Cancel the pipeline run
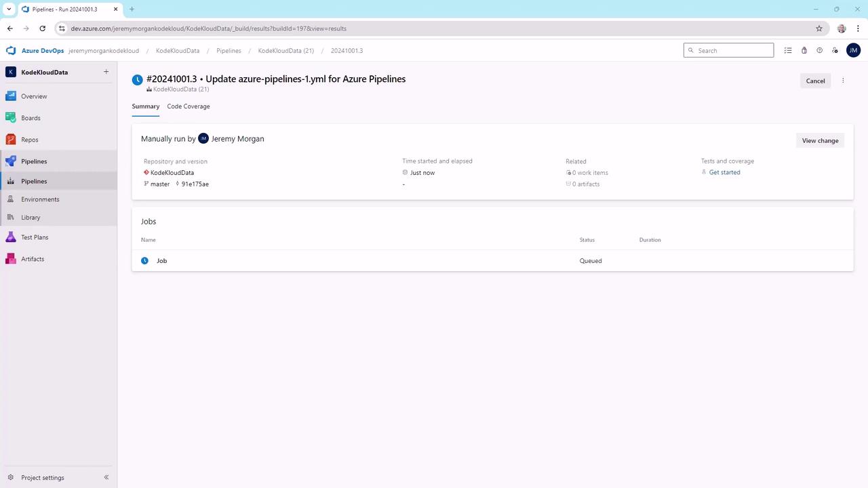Viewport: 868px width, 488px height. (815, 81)
